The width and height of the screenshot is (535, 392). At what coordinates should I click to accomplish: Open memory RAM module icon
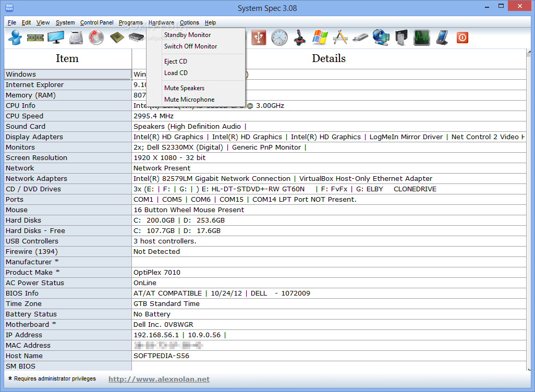coord(35,38)
